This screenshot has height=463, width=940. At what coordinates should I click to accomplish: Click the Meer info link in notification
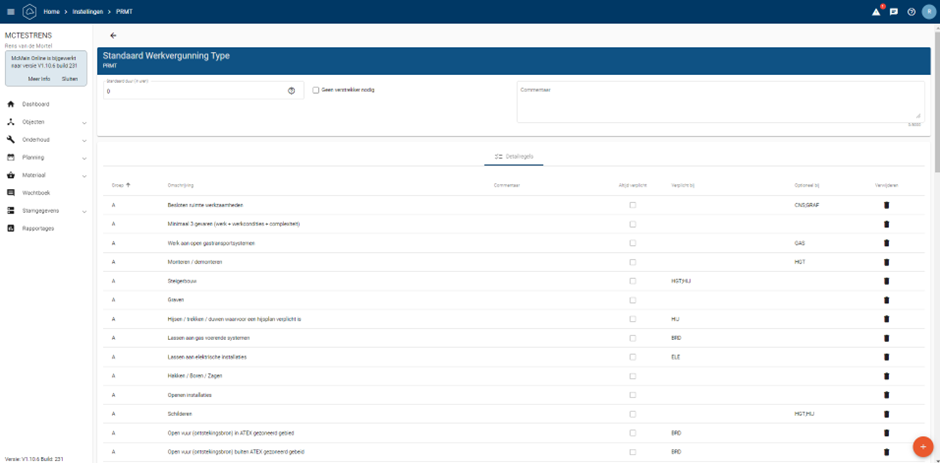tap(39, 78)
